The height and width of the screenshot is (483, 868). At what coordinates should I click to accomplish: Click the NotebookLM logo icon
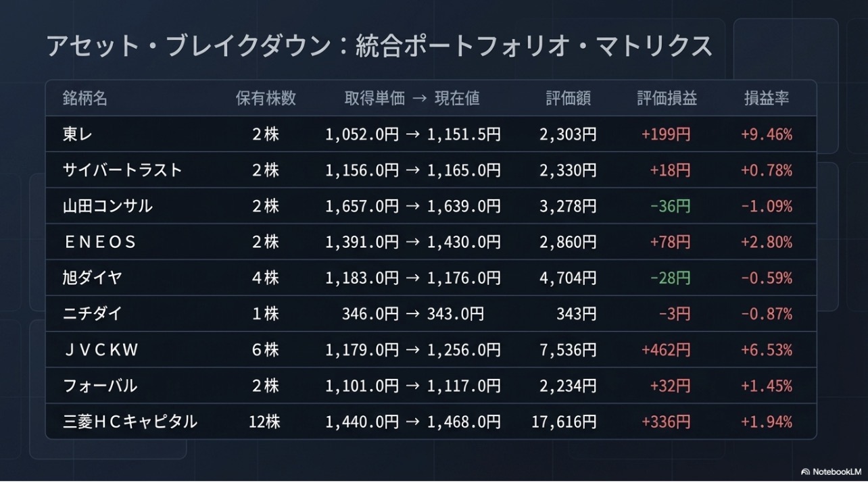coord(805,472)
